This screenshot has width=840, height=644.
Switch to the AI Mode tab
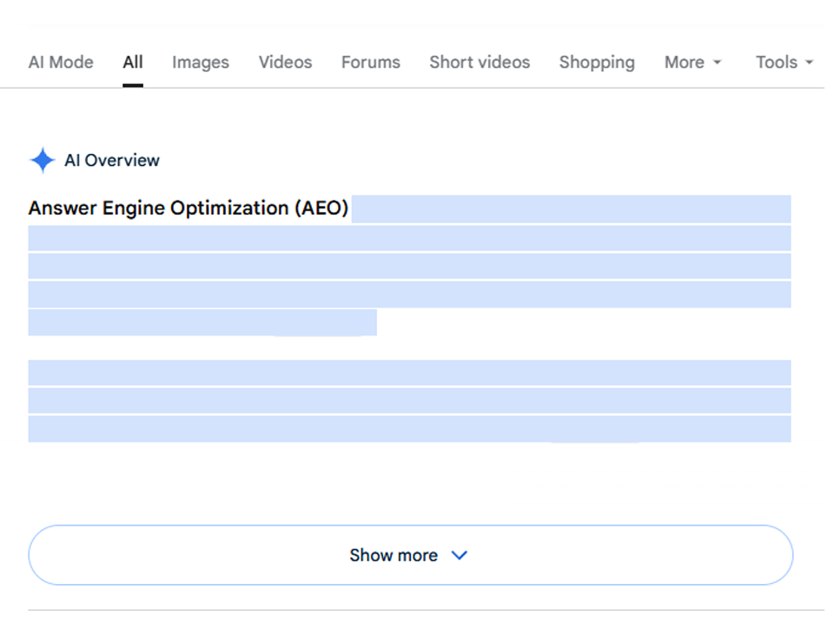[x=61, y=63]
